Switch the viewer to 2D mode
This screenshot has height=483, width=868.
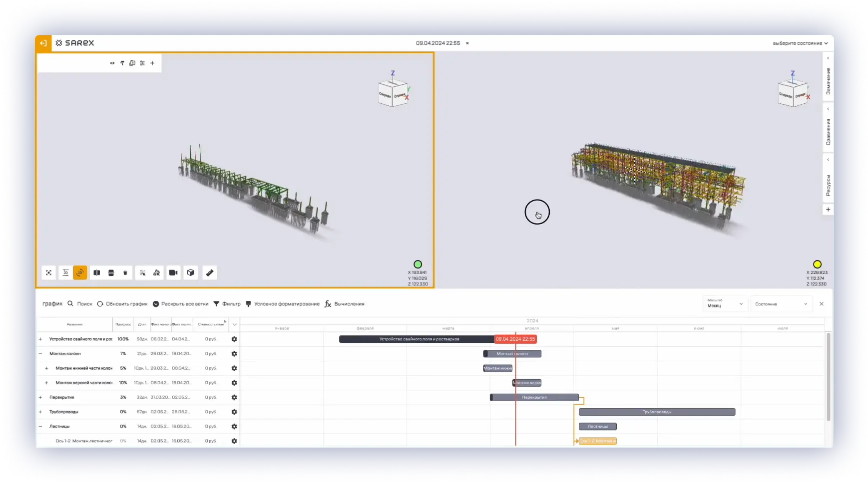65,273
